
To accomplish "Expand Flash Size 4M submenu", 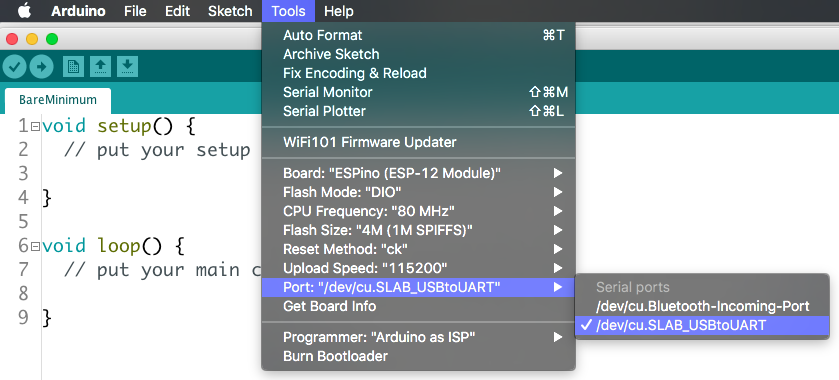I will point(418,230).
